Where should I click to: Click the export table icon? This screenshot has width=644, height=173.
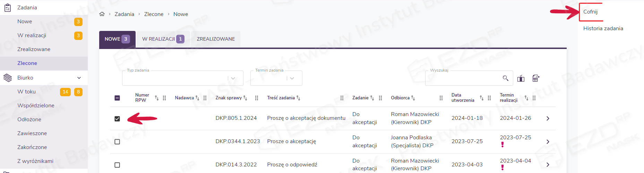point(536,78)
